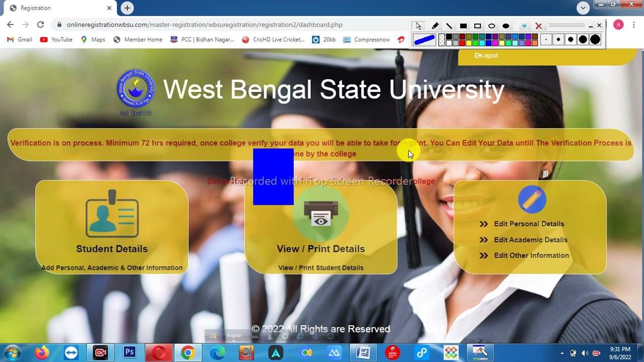The width and height of the screenshot is (644, 362).
Task: Click the red X clear drawings icon
Action: (538, 26)
